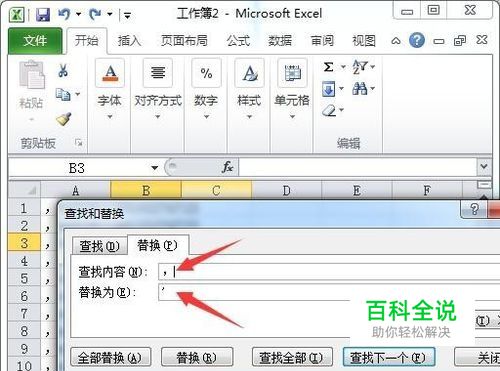Open the AutoSum dropdown arrow
Screen dimensions: 500x371
click(x=343, y=67)
